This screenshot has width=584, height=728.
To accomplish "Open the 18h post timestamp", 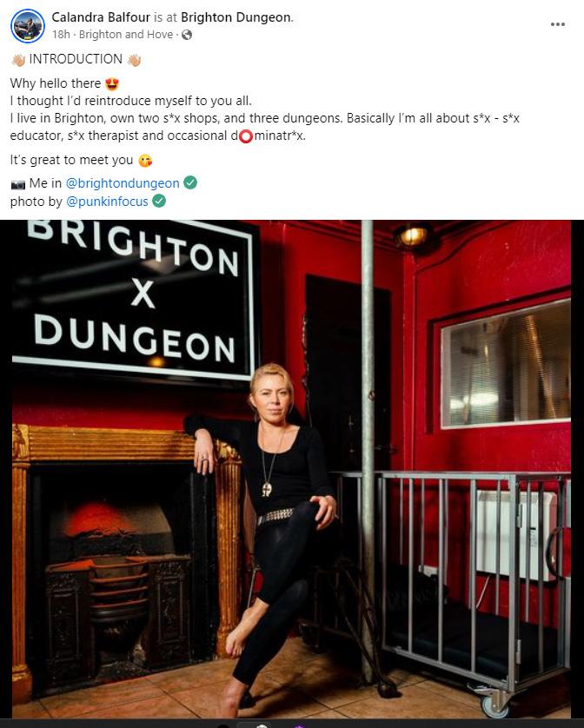I will pyautogui.click(x=61, y=35).
